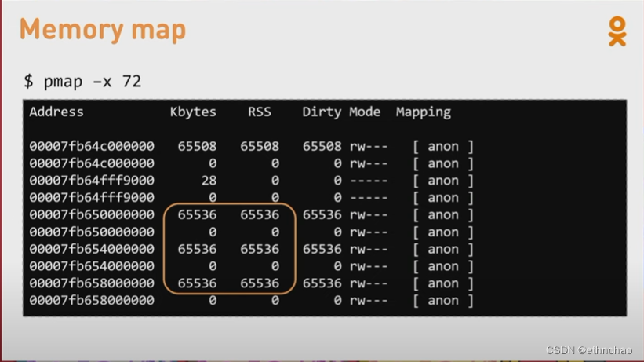Click the Kbytes value 65508
The image size is (644, 362).
(x=197, y=146)
